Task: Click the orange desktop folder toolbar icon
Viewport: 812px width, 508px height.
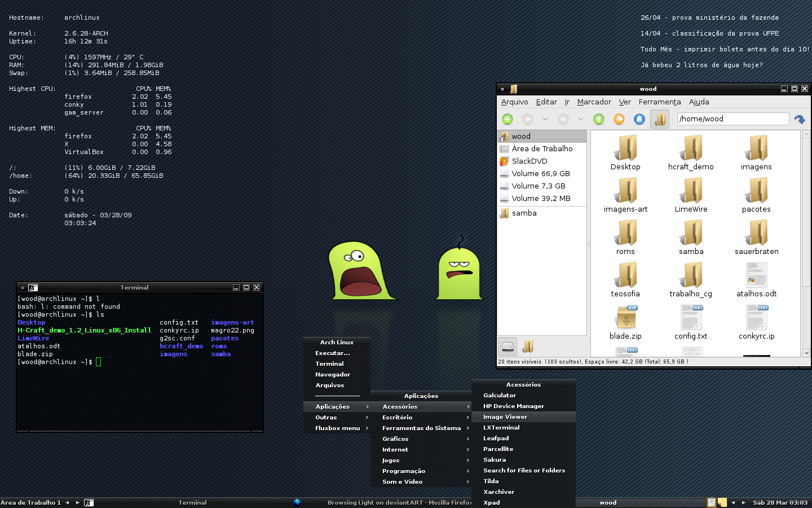Action: pyautogui.click(x=619, y=119)
